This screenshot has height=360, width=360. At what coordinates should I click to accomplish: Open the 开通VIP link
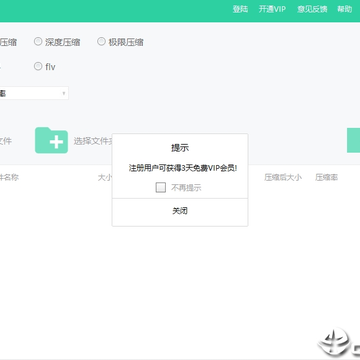tap(272, 9)
